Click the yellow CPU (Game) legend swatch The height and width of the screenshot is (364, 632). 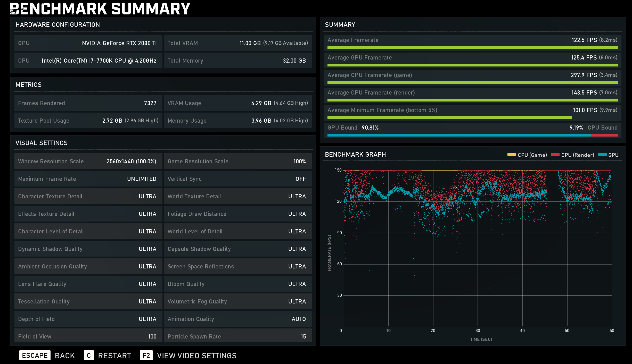511,155
